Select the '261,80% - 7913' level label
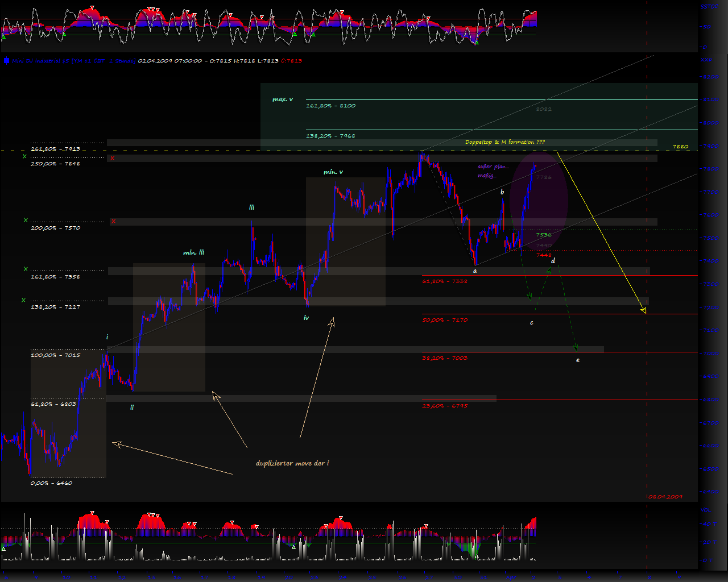The height and width of the screenshot is (582, 728). pyautogui.click(x=55, y=149)
